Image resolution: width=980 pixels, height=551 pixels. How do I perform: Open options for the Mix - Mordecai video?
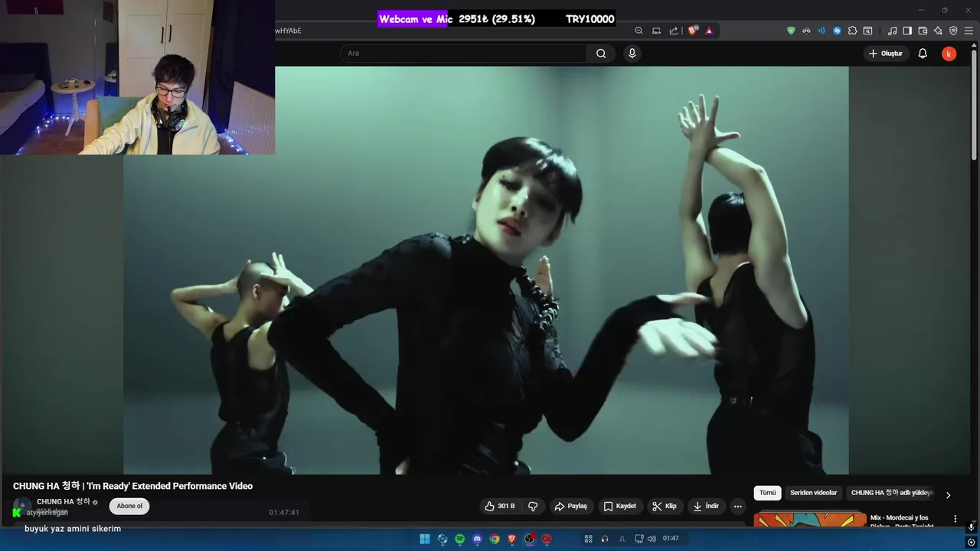pyautogui.click(x=955, y=519)
